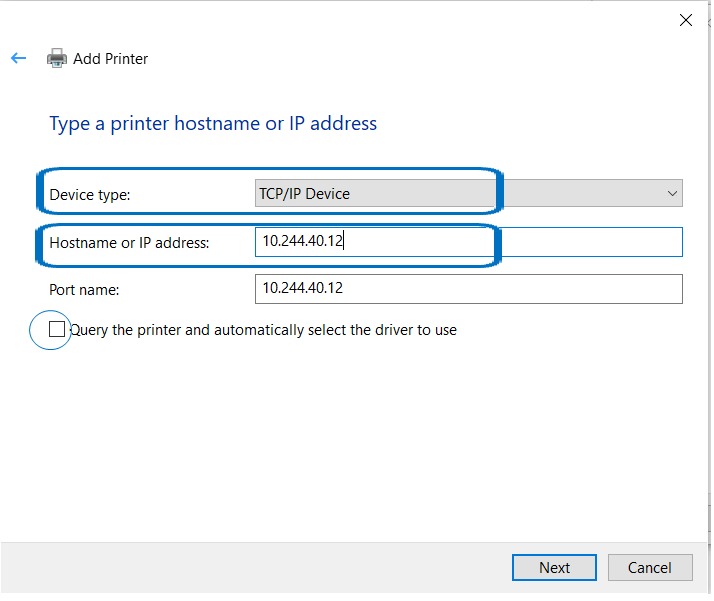Click the 'Add Printer' title text
Image resolution: width=714 pixels, height=601 pixels.
[x=110, y=59]
